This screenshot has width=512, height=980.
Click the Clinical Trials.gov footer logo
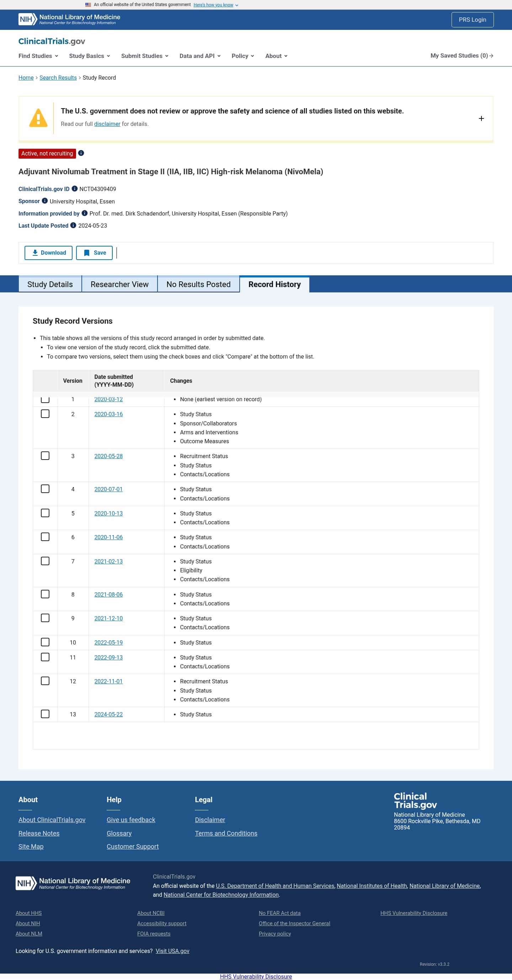(415, 800)
